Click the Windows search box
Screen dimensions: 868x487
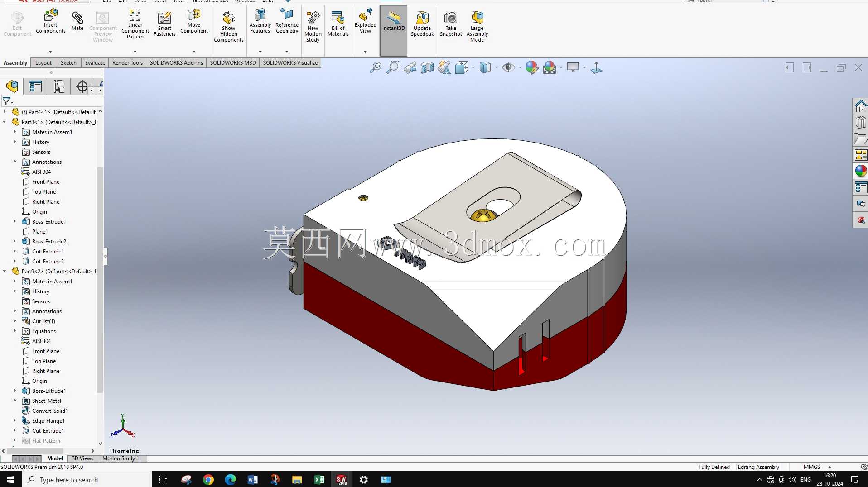pyautogui.click(x=87, y=480)
